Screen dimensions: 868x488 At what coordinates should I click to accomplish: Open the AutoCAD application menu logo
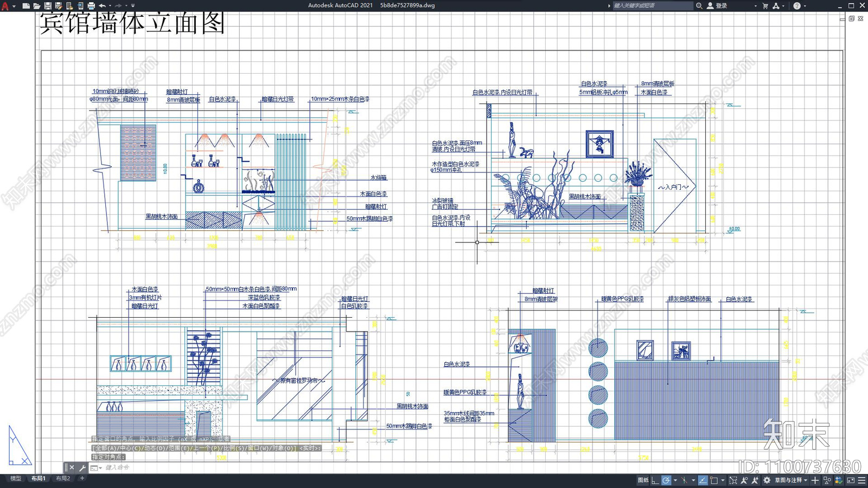coord(5,6)
